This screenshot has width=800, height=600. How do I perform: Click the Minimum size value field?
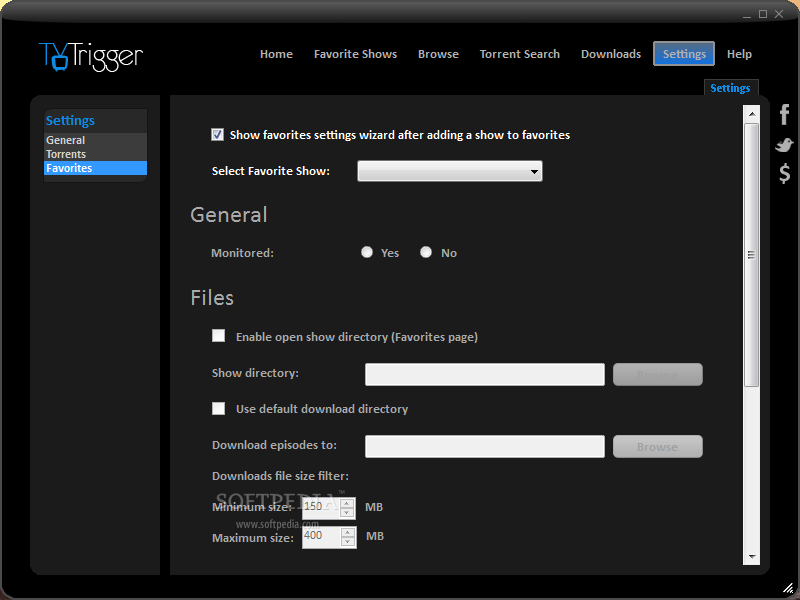321,508
